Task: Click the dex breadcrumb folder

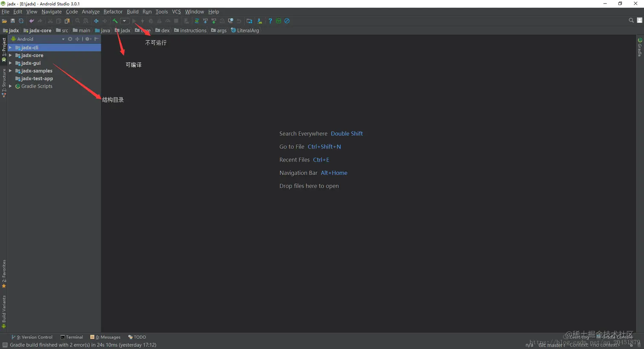Action: (163, 31)
